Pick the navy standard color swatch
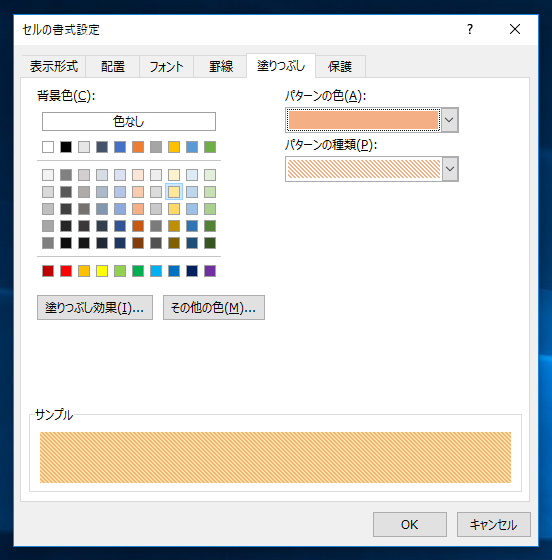Image resolution: width=552 pixels, height=560 pixels. [x=192, y=271]
